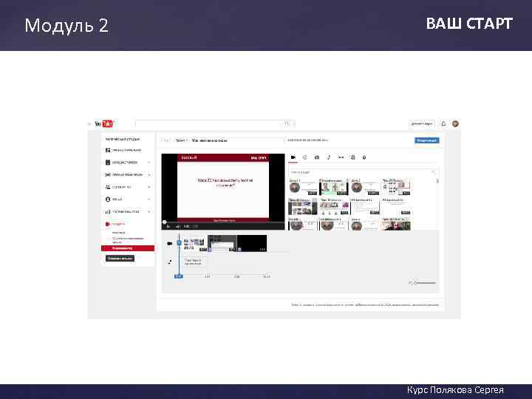Select the gray screenshot clip on timeline
Screen dimensions: 532x399
click(x=222, y=243)
